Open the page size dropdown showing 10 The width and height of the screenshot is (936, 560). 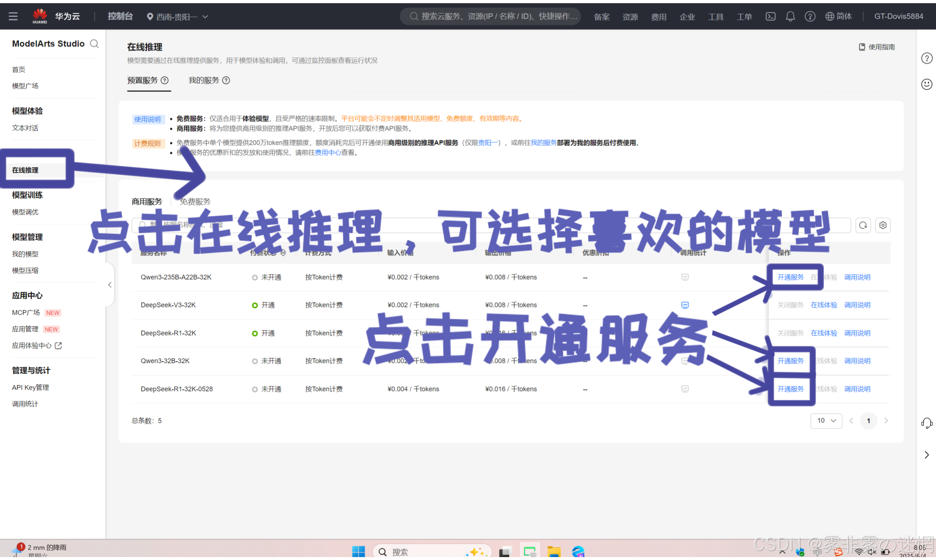(x=826, y=421)
